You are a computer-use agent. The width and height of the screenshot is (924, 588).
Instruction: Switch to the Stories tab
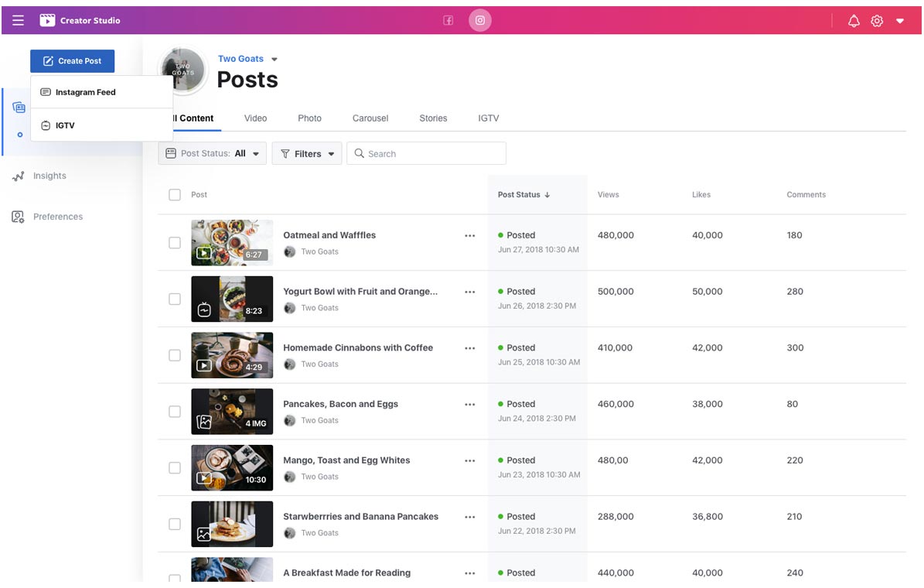click(433, 118)
